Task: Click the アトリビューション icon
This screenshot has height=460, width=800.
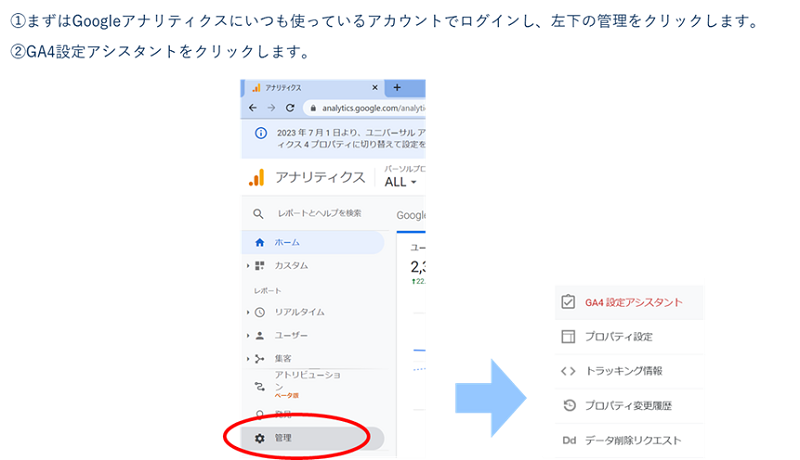Action: (260, 386)
